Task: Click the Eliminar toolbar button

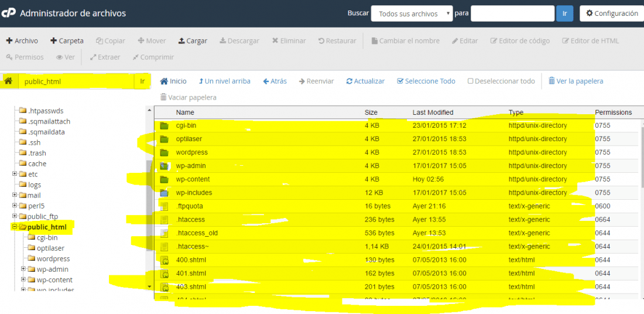Action: (x=289, y=40)
